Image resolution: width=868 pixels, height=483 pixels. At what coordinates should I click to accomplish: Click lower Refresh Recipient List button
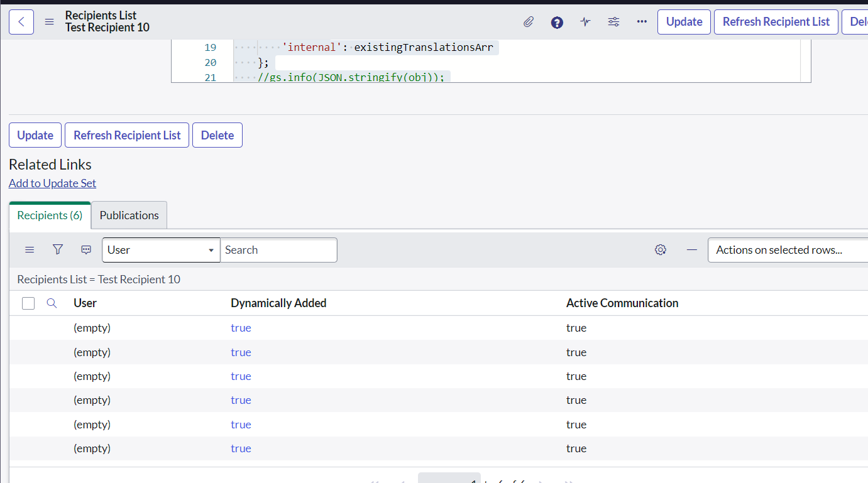pos(127,135)
